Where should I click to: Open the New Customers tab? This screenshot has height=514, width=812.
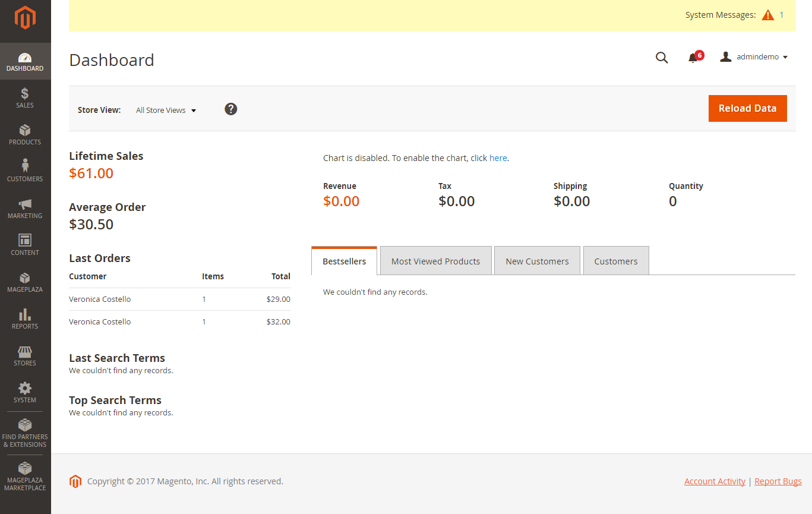(536, 260)
